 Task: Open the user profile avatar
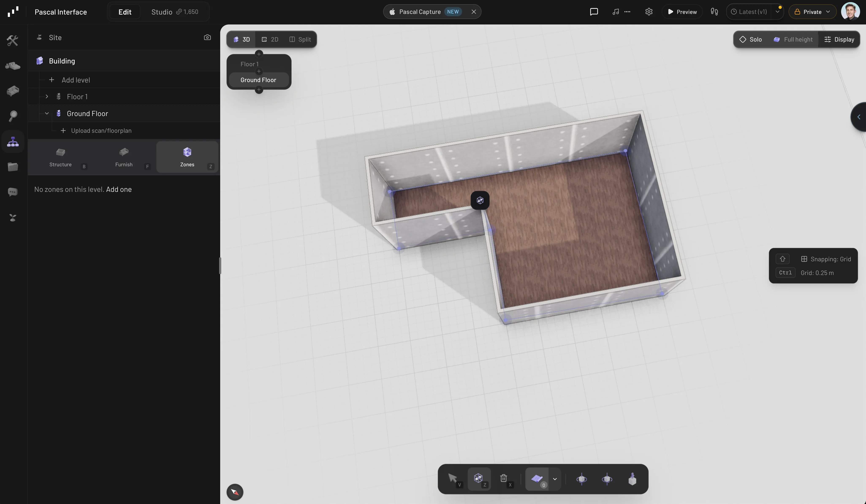point(850,12)
